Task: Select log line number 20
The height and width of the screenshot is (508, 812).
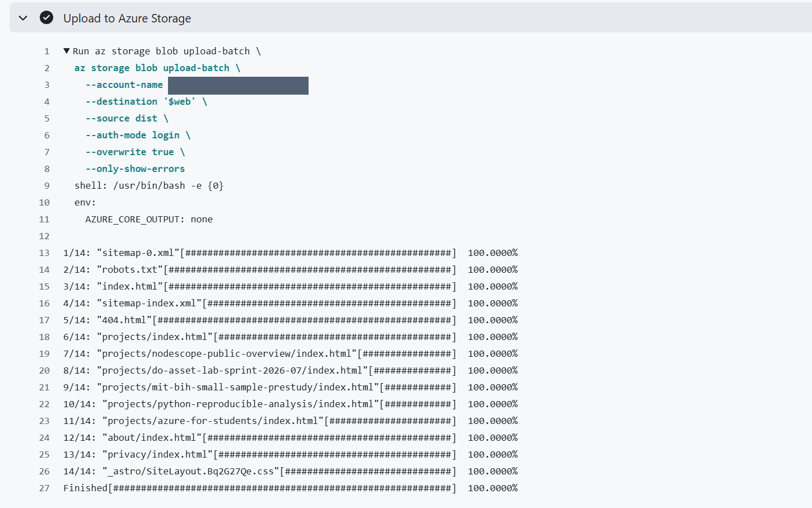Action: point(44,371)
